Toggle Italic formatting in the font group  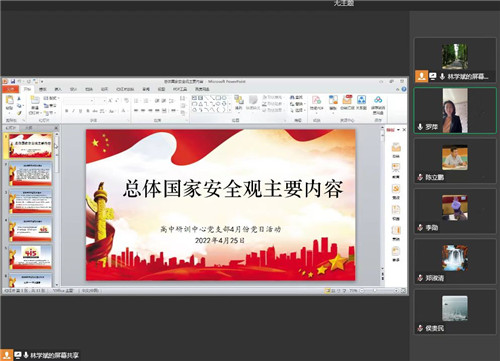[x=73, y=111]
